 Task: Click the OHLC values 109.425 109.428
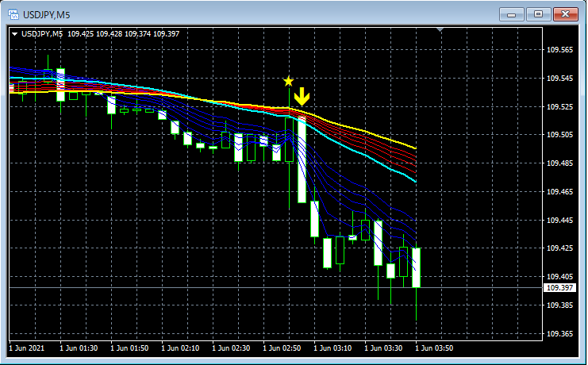[x=94, y=34]
